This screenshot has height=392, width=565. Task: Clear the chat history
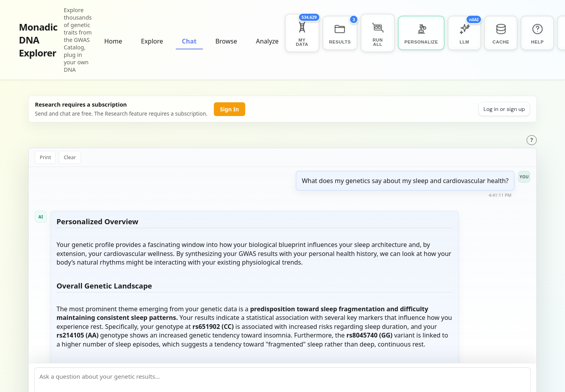pyautogui.click(x=70, y=157)
